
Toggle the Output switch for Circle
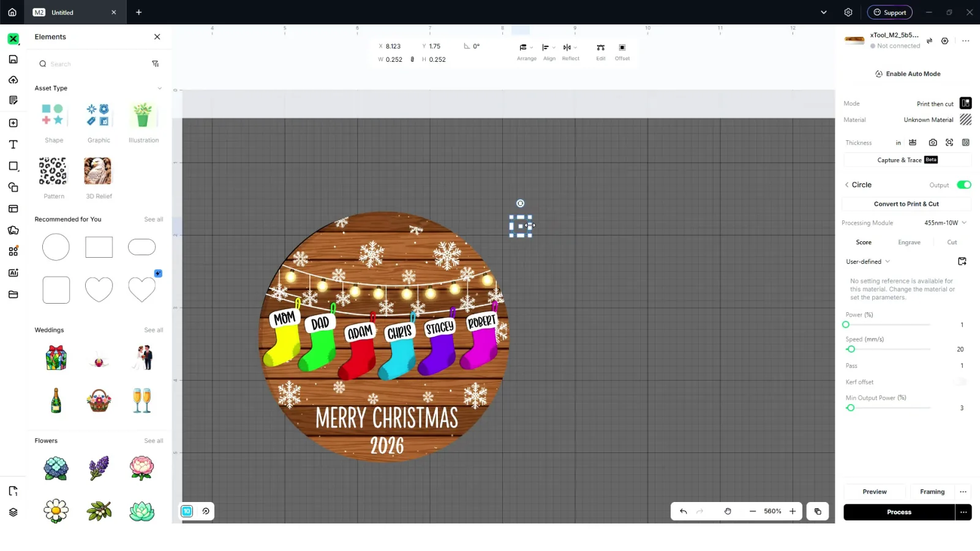pos(964,185)
